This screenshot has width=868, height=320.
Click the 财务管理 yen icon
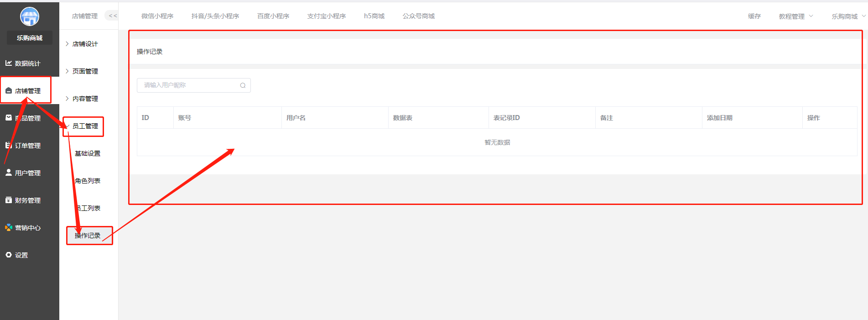tap(9, 200)
